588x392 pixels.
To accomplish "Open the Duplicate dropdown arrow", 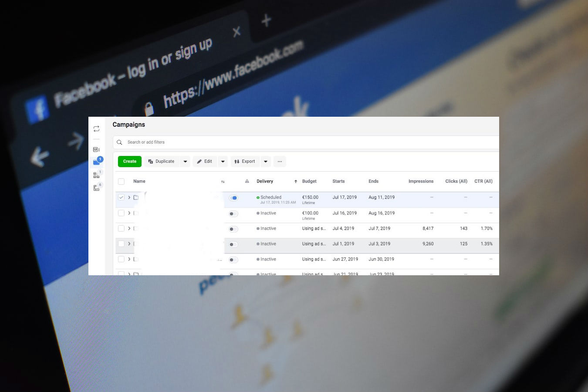I will (185, 161).
